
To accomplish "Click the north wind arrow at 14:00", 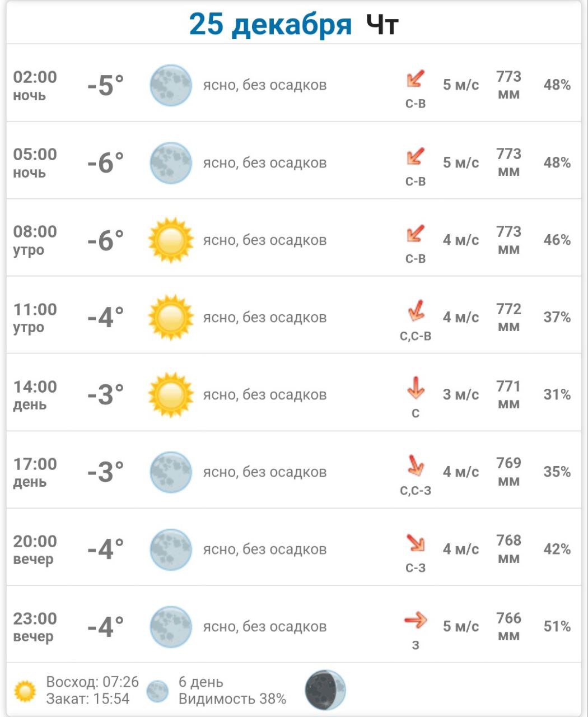I will click(x=416, y=388).
